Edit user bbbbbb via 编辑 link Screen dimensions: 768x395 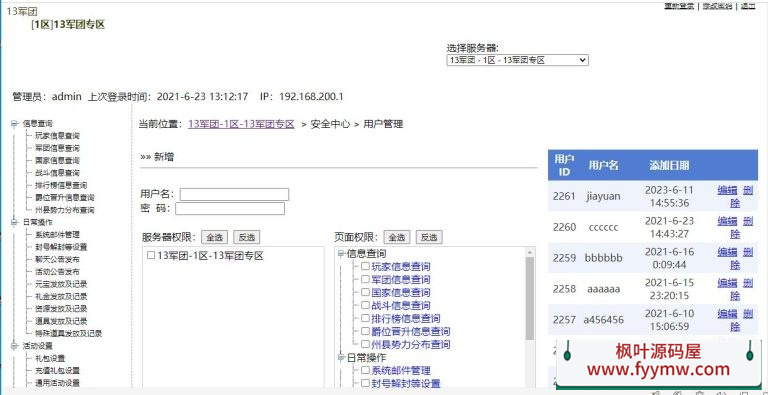pos(727,252)
